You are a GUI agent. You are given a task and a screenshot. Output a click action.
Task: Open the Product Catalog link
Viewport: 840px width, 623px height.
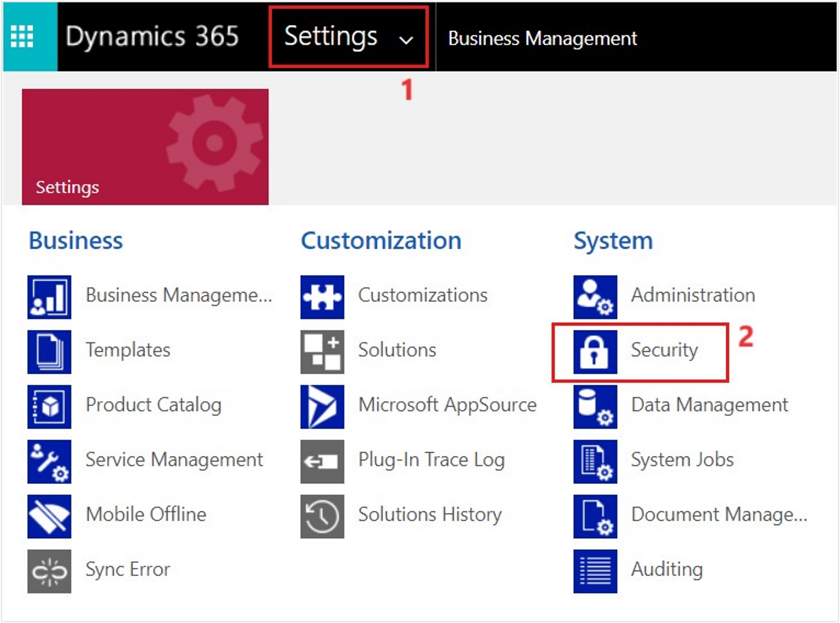pos(154,405)
